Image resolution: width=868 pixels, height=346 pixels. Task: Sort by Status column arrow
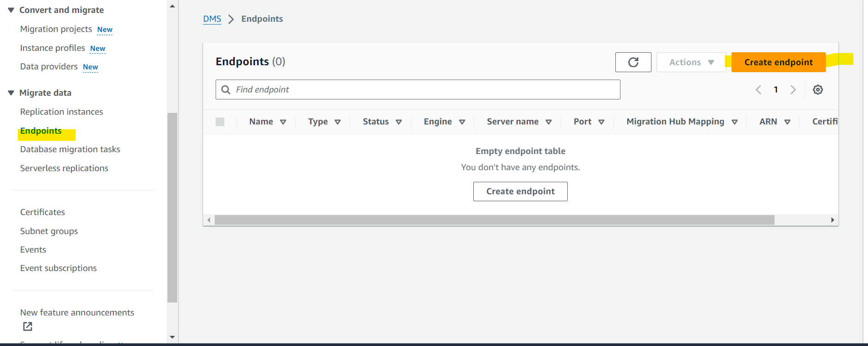[399, 122]
